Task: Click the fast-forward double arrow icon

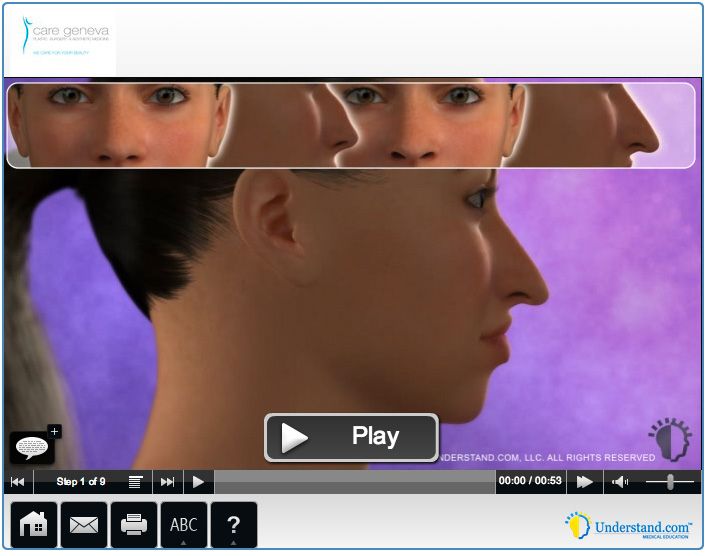Action: click(585, 482)
